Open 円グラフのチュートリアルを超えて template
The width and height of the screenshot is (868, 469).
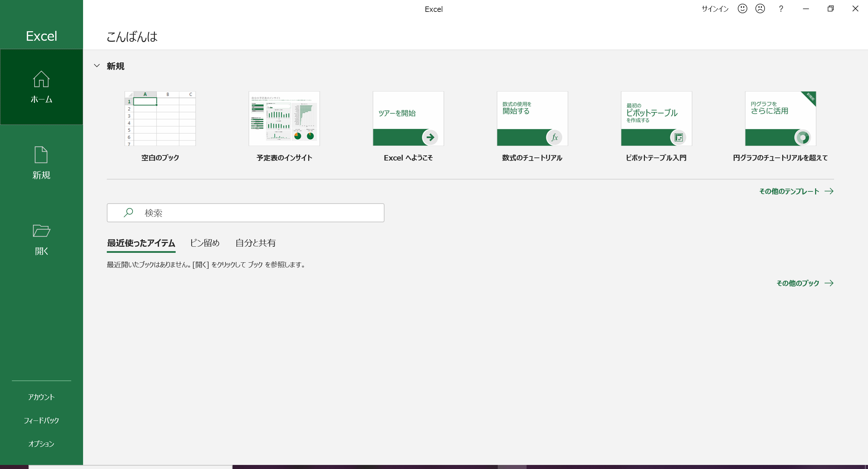click(781, 126)
